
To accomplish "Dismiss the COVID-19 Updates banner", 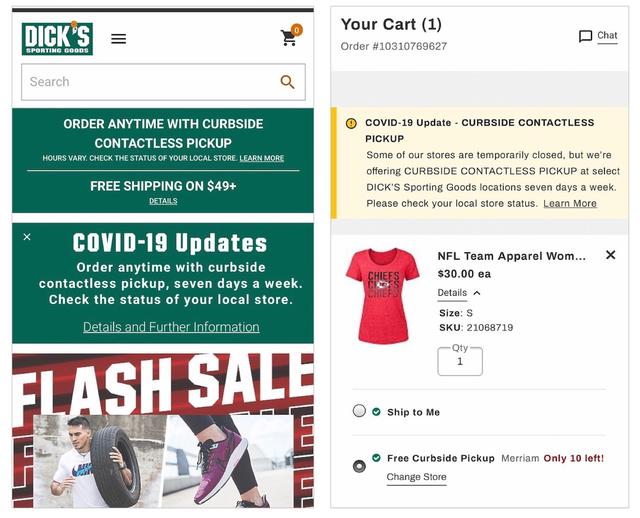I will tap(27, 237).
